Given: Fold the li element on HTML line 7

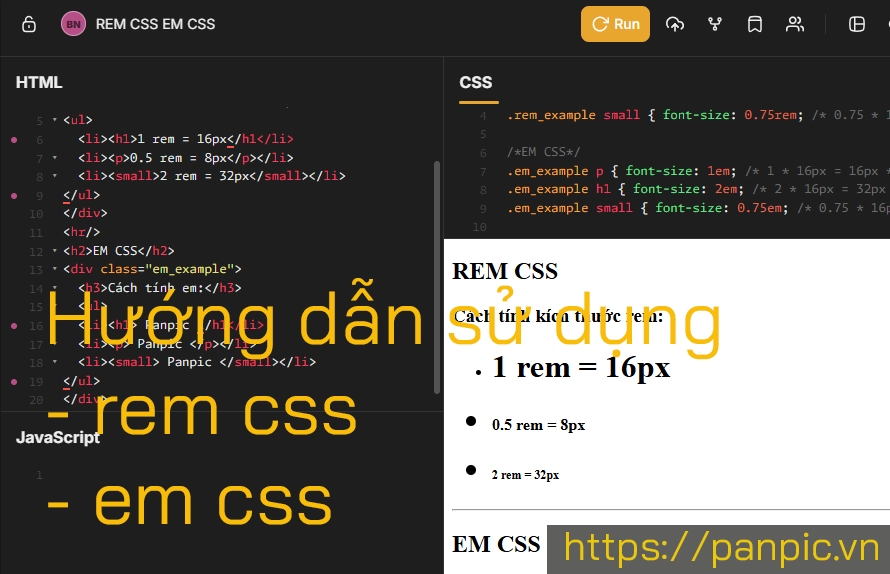Looking at the screenshot, I should pyautogui.click(x=54, y=158).
